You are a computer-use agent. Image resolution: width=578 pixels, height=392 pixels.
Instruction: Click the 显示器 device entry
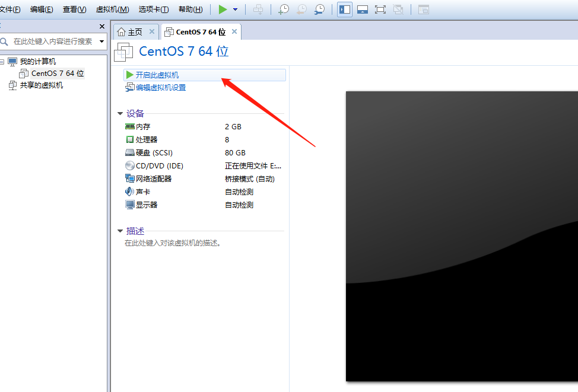(x=147, y=205)
